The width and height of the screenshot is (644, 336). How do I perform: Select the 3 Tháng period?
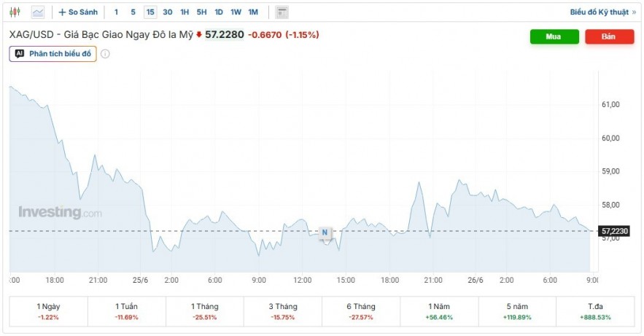(283, 311)
